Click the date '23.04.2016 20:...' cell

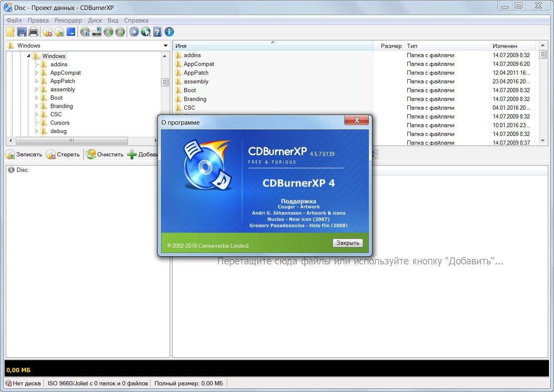pyautogui.click(x=511, y=81)
